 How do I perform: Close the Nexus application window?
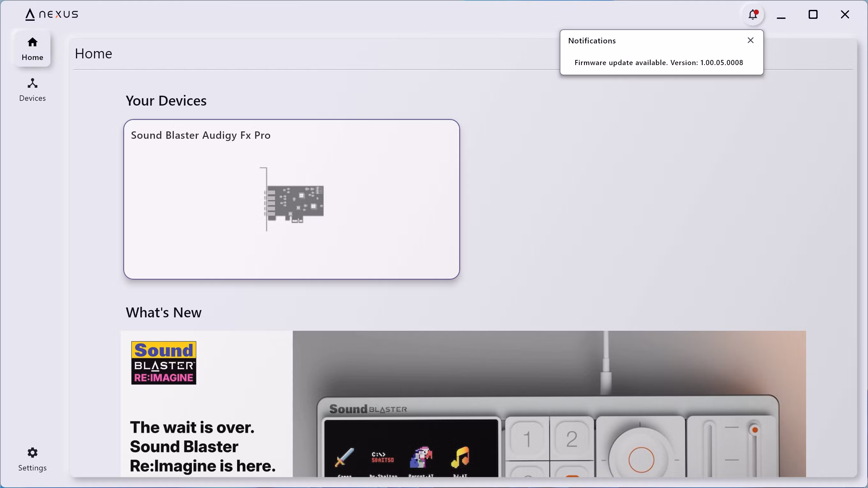coord(844,14)
